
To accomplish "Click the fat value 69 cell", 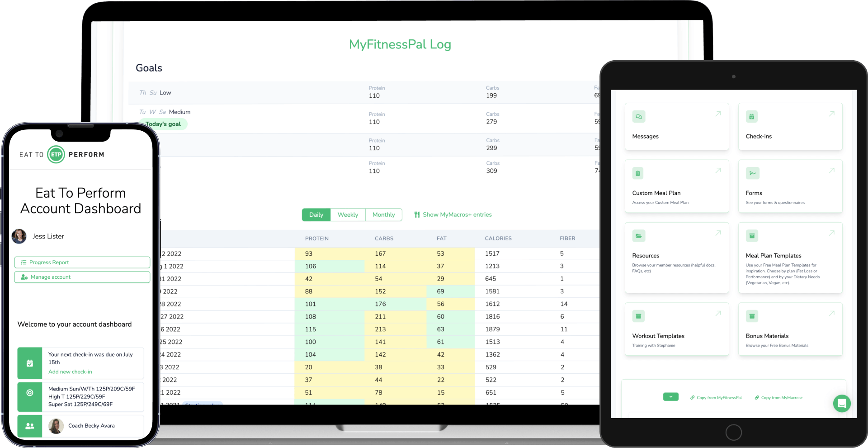I will tap(440, 291).
